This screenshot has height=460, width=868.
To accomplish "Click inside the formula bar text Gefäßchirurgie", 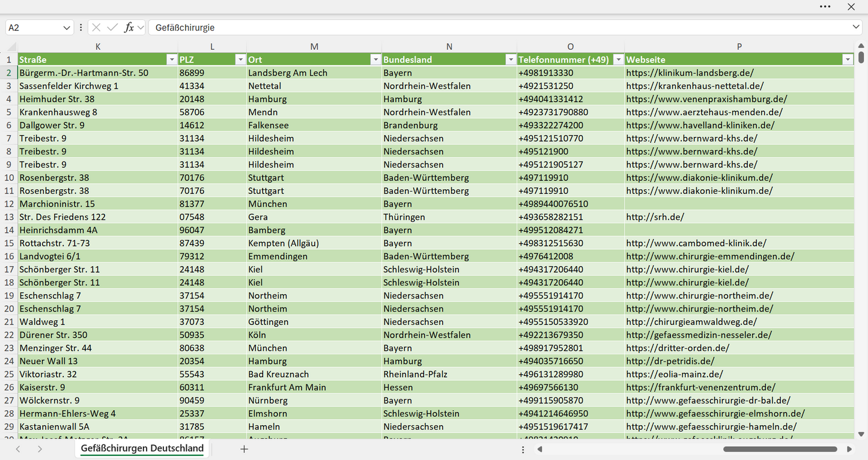I will [x=185, y=28].
